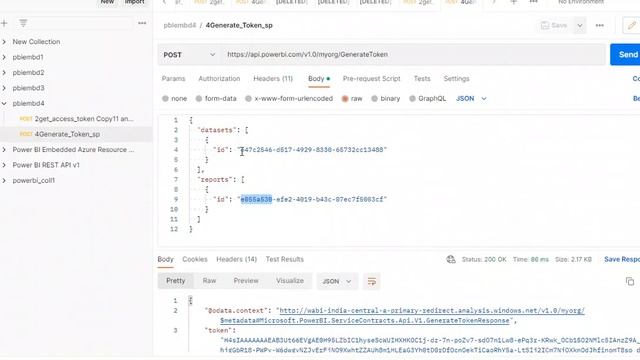Select the none body type
Viewport: 640px width, 360px height.
point(174,98)
